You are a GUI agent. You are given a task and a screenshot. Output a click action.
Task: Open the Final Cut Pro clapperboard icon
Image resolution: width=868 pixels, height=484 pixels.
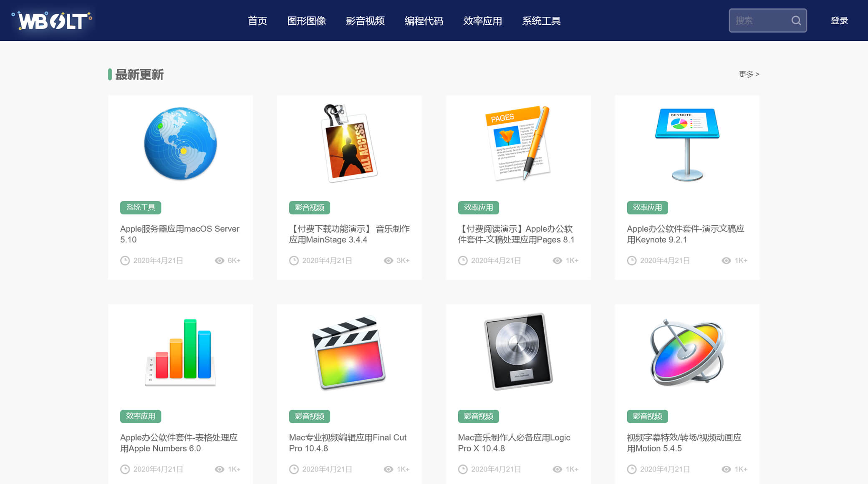[349, 353]
